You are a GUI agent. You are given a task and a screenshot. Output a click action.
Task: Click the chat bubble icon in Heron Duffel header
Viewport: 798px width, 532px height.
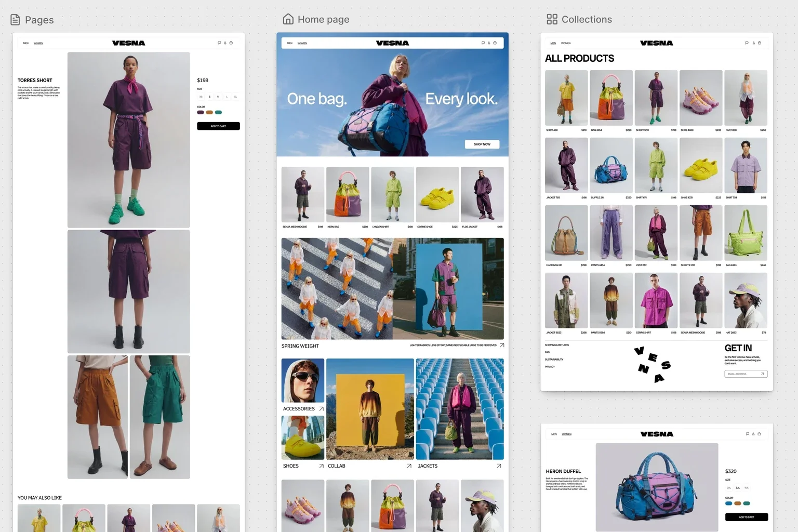[x=748, y=434]
